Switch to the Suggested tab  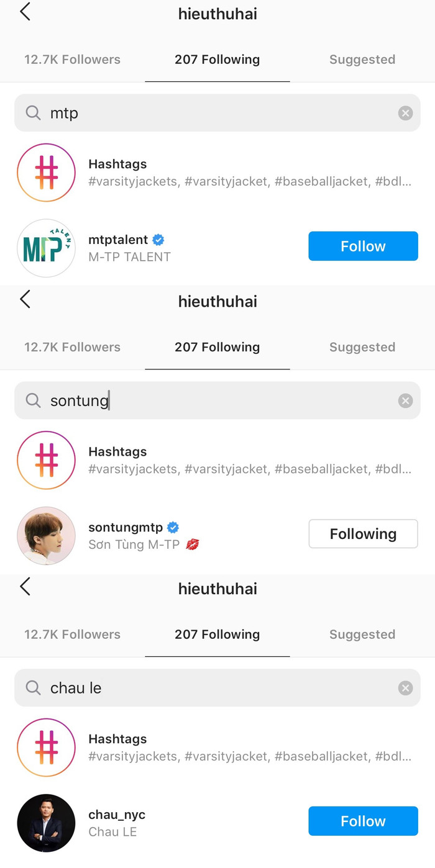point(362,60)
